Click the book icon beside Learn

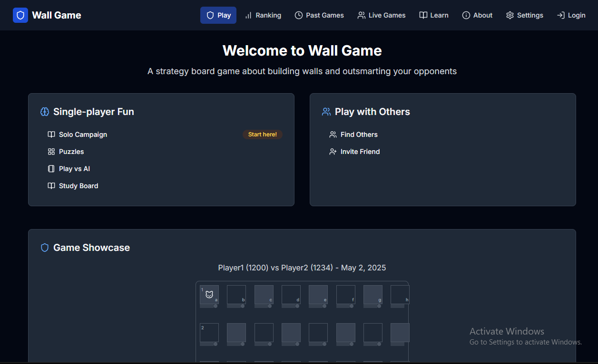423,15
